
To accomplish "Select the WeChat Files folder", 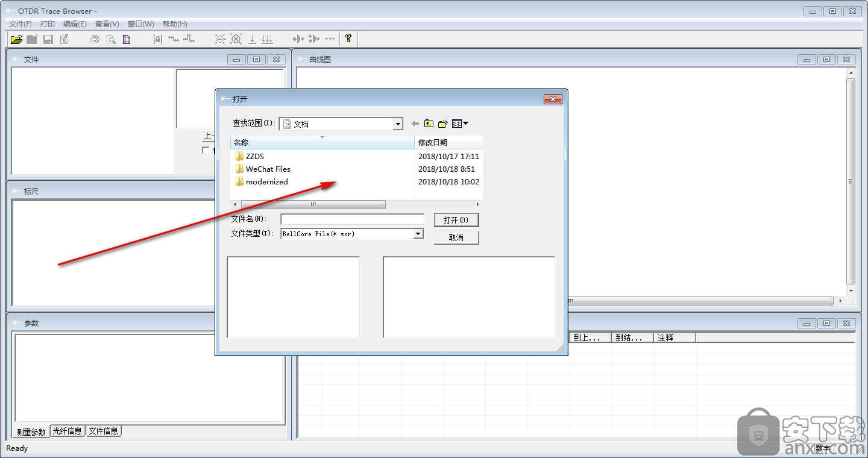I will pyautogui.click(x=268, y=169).
